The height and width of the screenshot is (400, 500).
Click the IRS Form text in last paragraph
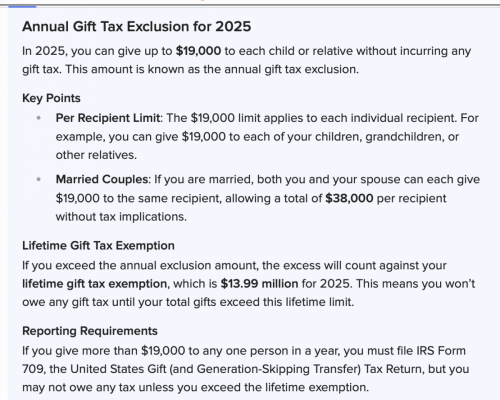pyautogui.click(x=441, y=351)
